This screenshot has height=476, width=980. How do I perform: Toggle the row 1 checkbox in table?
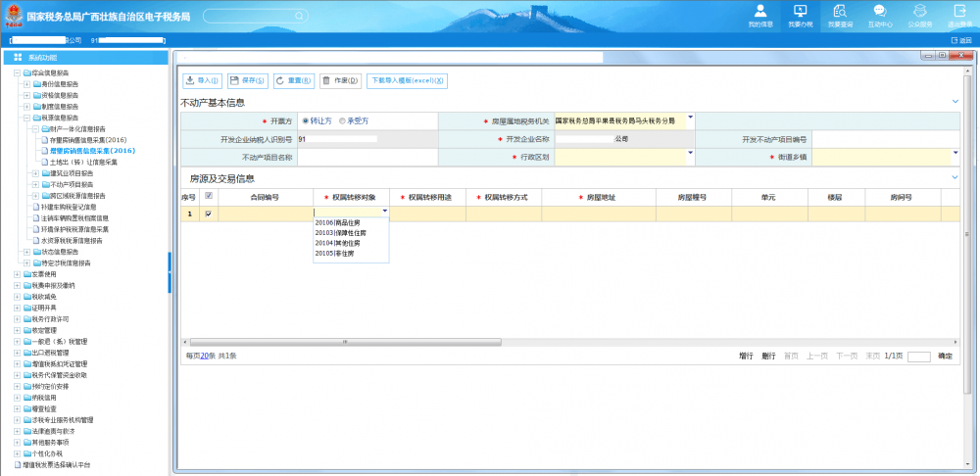click(x=208, y=214)
